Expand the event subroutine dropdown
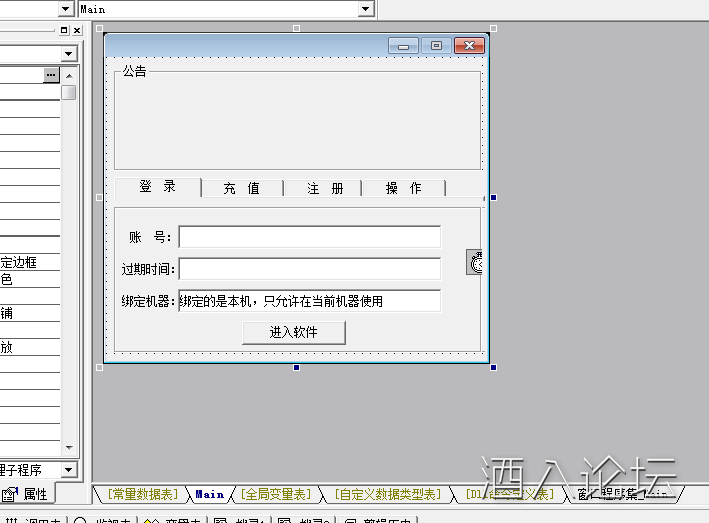 (68, 469)
